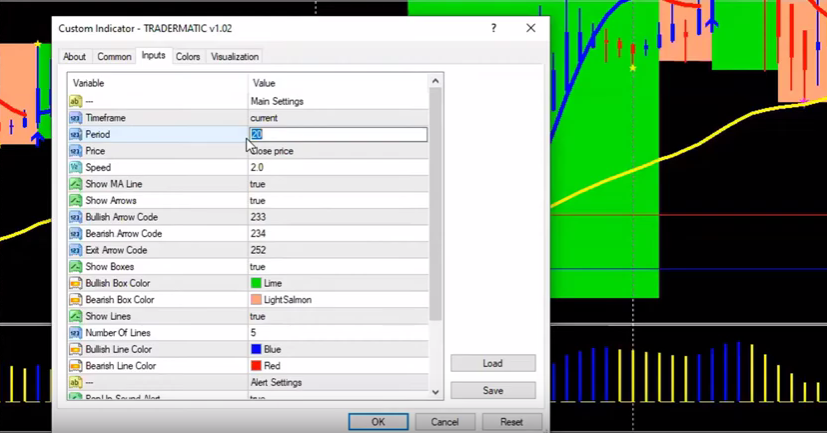
Task: Click the Red bearish line color swatch
Action: point(256,366)
